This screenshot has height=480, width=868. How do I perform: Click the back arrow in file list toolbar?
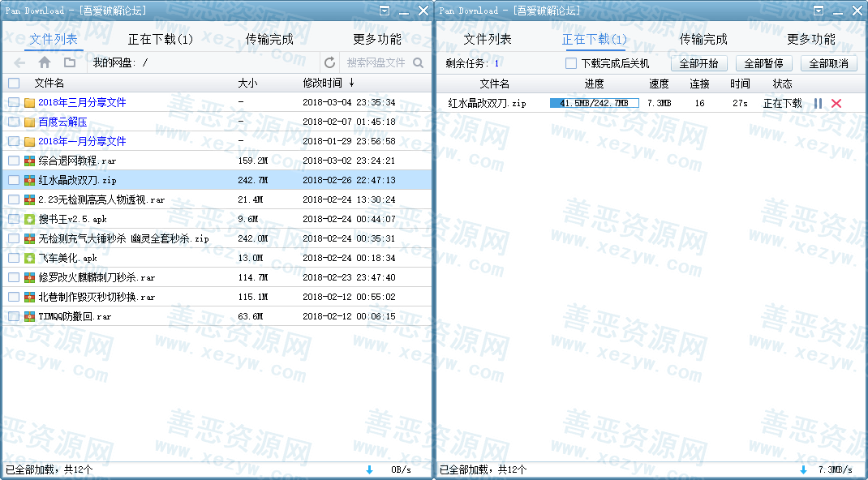click(20, 62)
